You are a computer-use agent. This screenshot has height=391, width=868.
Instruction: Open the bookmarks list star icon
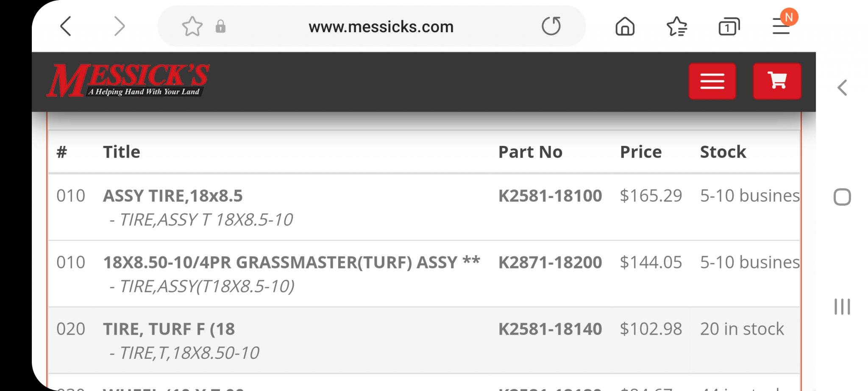(677, 26)
